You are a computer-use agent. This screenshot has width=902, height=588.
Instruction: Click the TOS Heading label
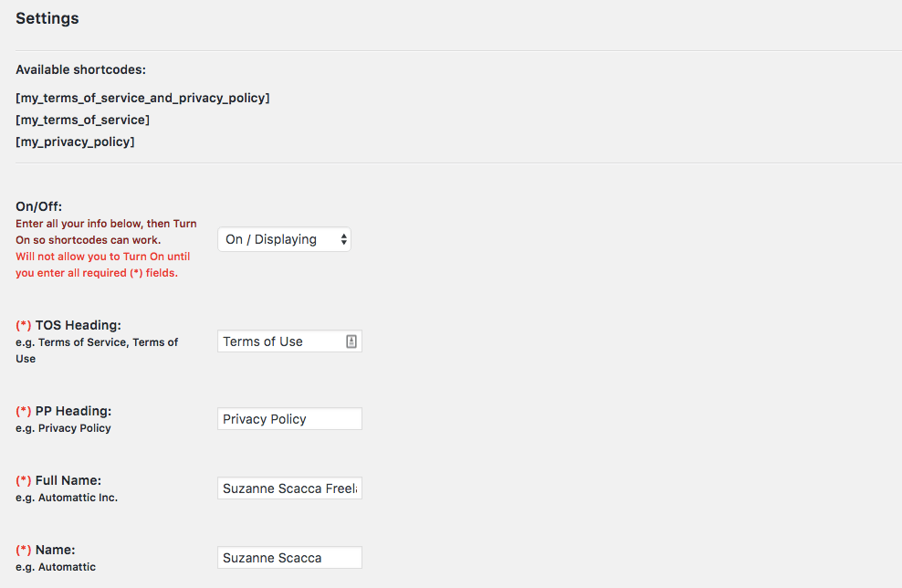coord(68,325)
